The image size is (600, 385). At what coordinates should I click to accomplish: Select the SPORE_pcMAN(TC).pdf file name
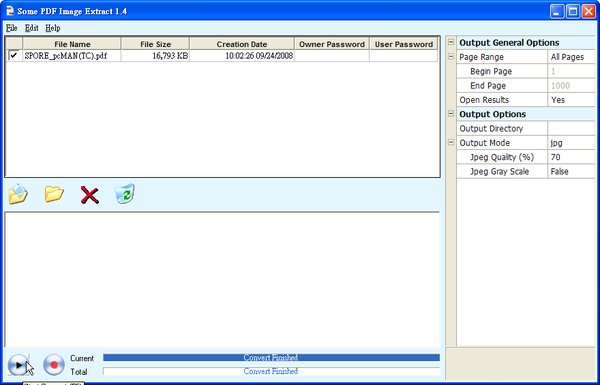[x=65, y=56]
